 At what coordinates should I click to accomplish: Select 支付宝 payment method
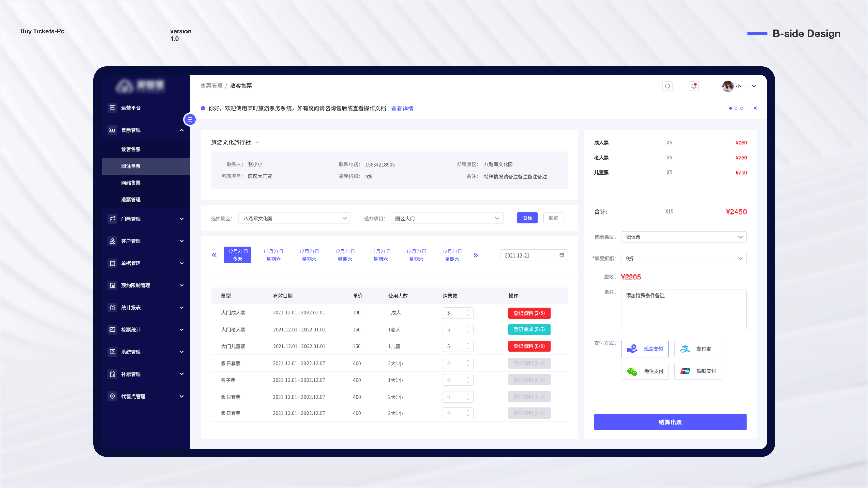(698, 349)
